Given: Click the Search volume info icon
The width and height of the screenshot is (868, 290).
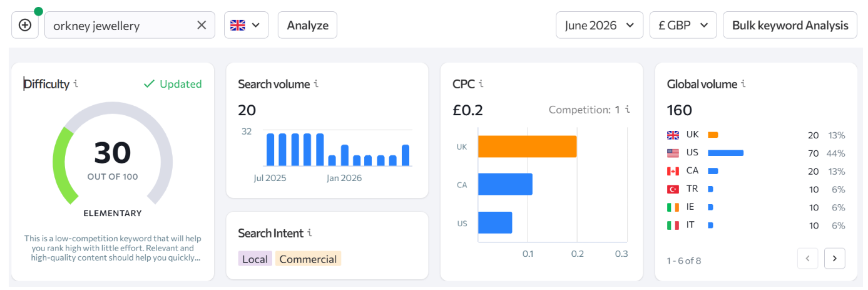Looking at the screenshot, I should pos(316,84).
